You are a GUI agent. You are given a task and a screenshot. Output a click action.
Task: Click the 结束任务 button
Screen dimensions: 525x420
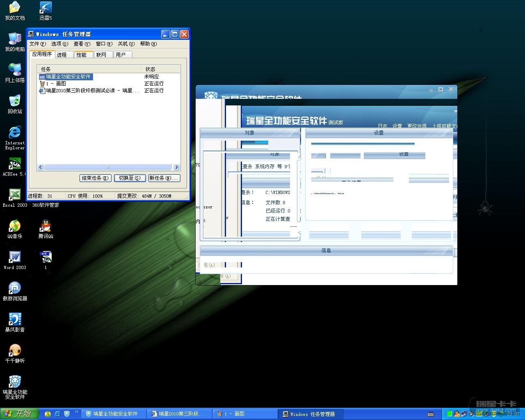[95, 178]
